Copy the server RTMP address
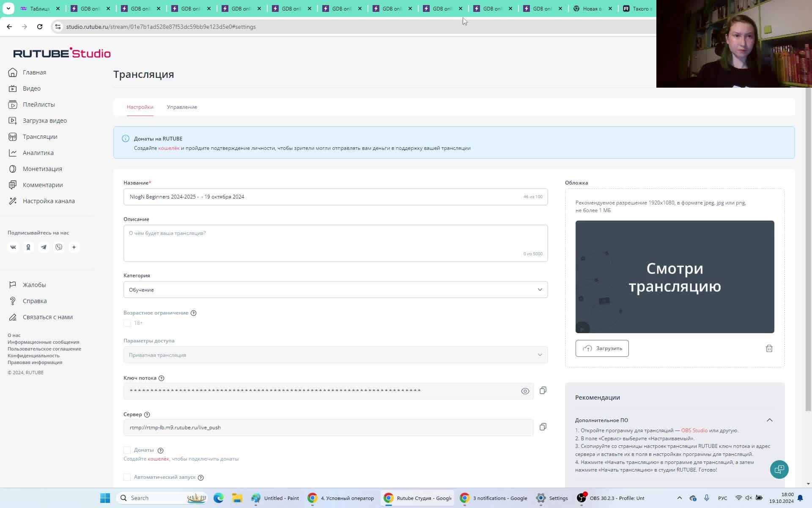The height and width of the screenshot is (508, 812). [x=543, y=427]
